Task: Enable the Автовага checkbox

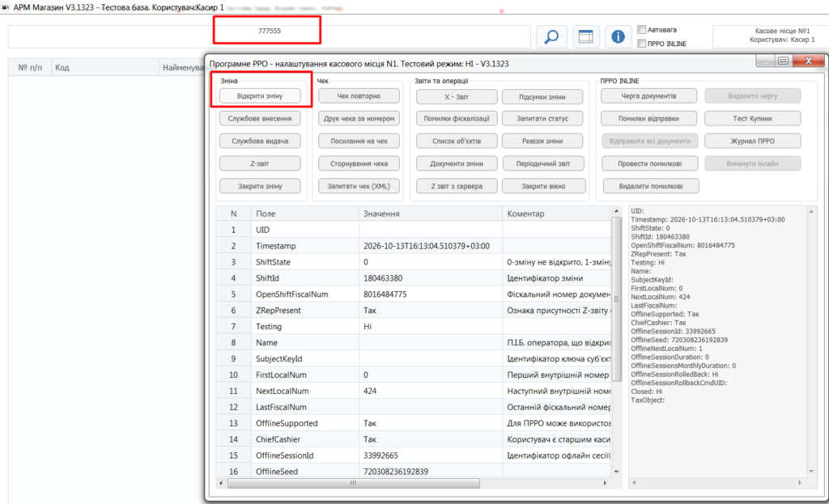Action: tap(642, 30)
